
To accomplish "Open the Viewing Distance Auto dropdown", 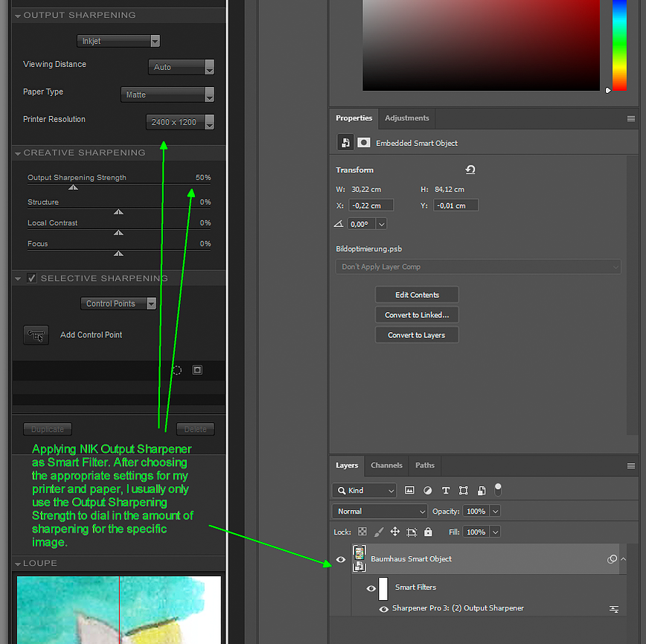I will point(182,67).
